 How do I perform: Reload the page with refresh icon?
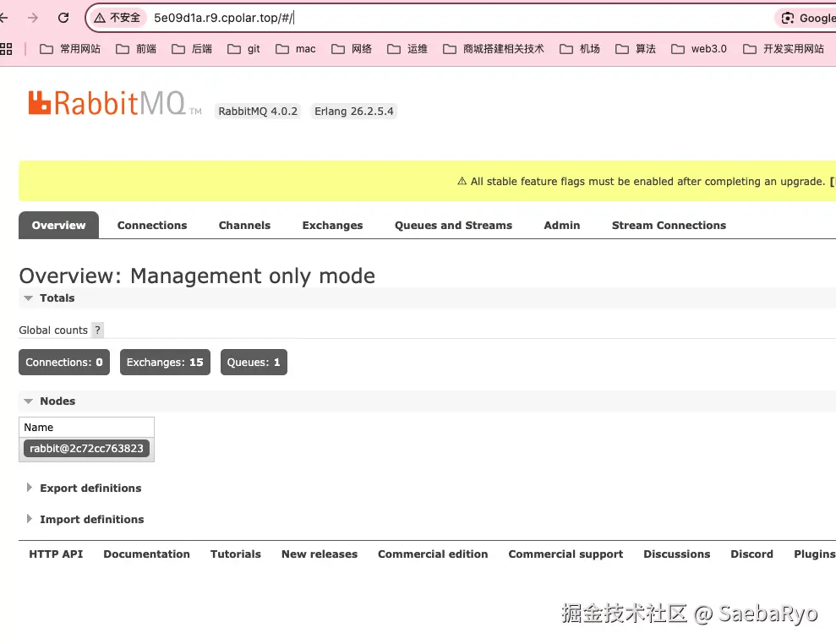(63, 18)
